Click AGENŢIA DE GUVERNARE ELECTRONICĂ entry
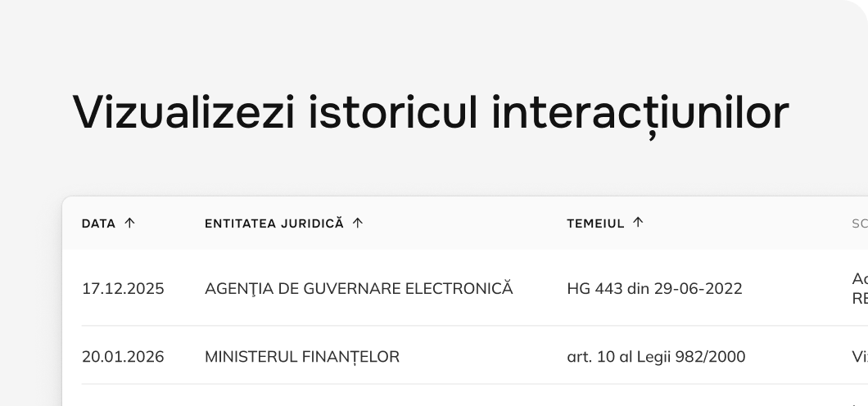Image resolution: width=868 pixels, height=406 pixels. (359, 289)
